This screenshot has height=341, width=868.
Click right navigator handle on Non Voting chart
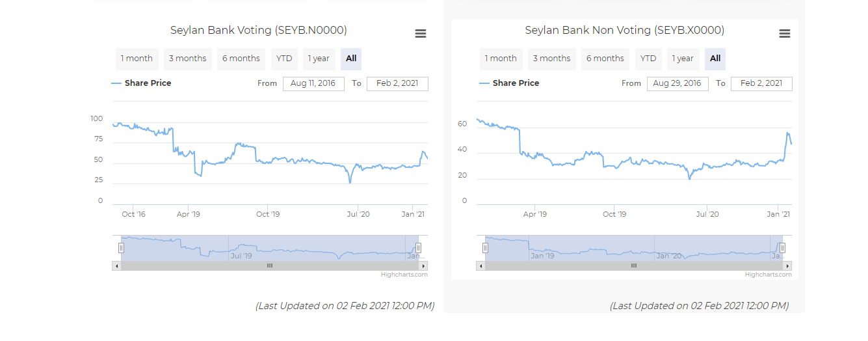[x=782, y=248]
